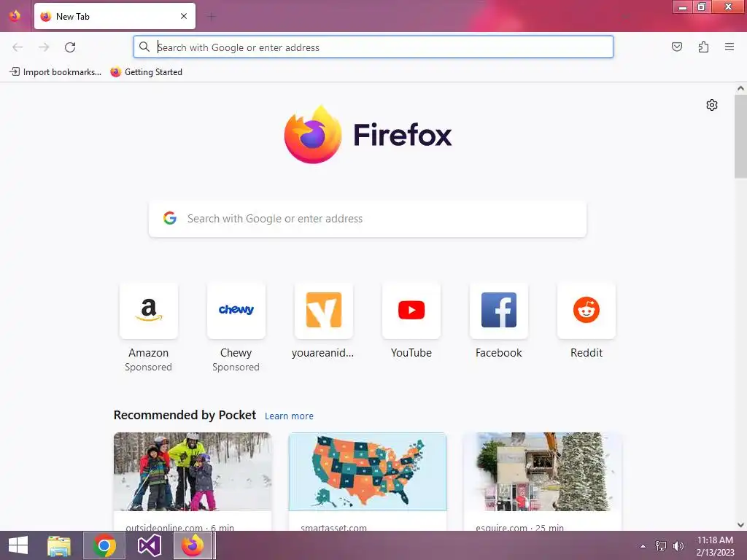Click the vertical scrollbar thumb

tap(740, 136)
